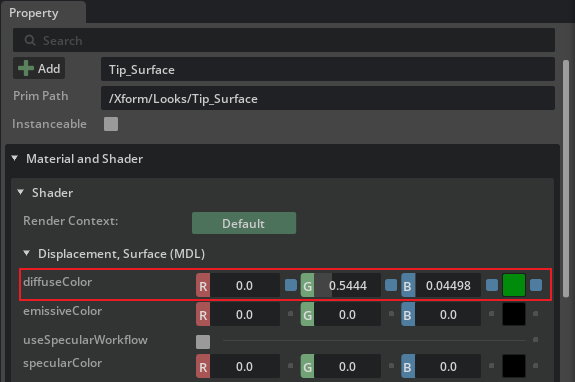
Task: Click specularColor R value field
Action: click(245, 366)
